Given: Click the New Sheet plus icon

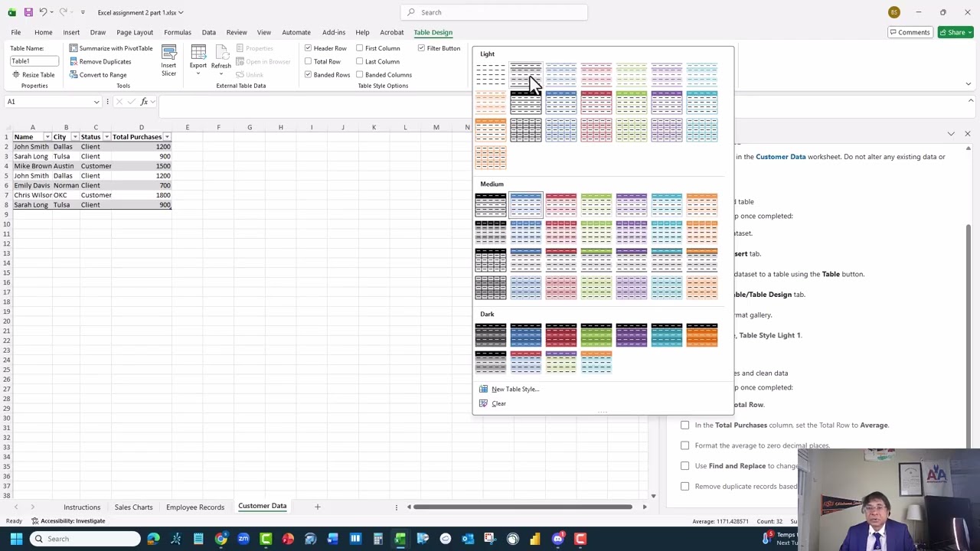Looking at the screenshot, I should coord(317,507).
